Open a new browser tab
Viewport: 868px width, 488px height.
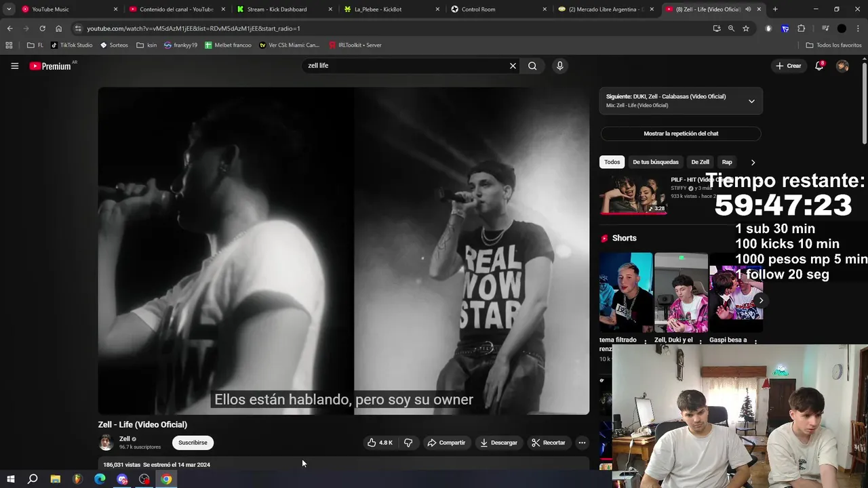[x=775, y=9]
